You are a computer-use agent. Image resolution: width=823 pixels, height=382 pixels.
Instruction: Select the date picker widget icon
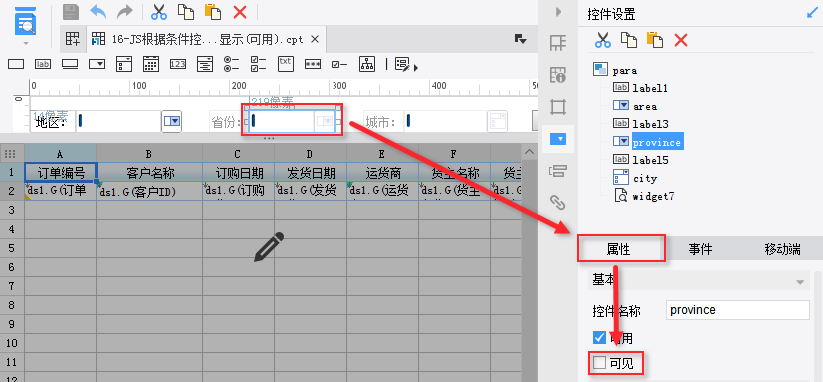(151, 64)
